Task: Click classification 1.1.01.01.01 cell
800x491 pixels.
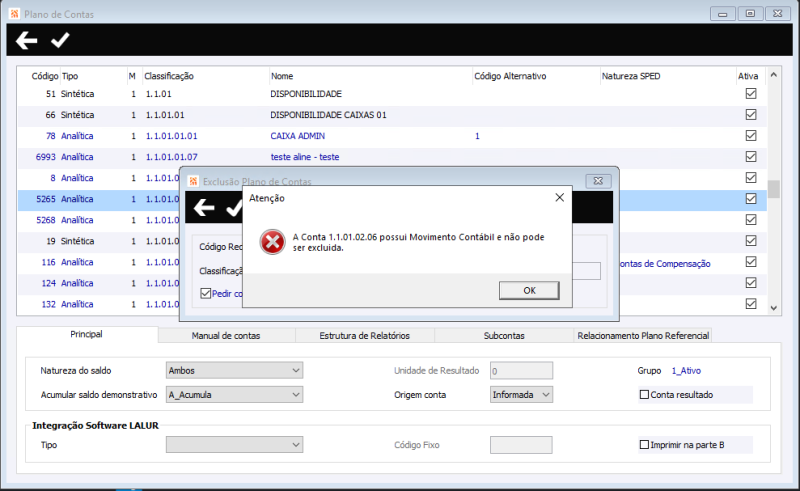Action: pos(171,136)
